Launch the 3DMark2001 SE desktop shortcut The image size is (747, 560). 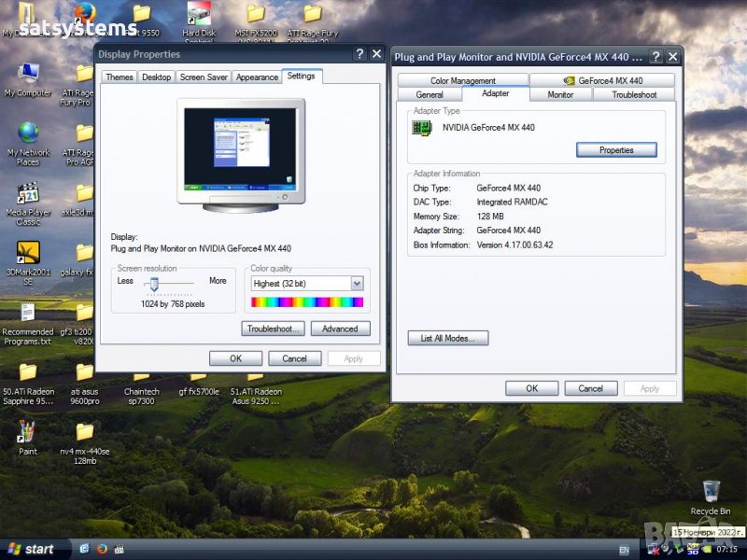pos(28,253)
